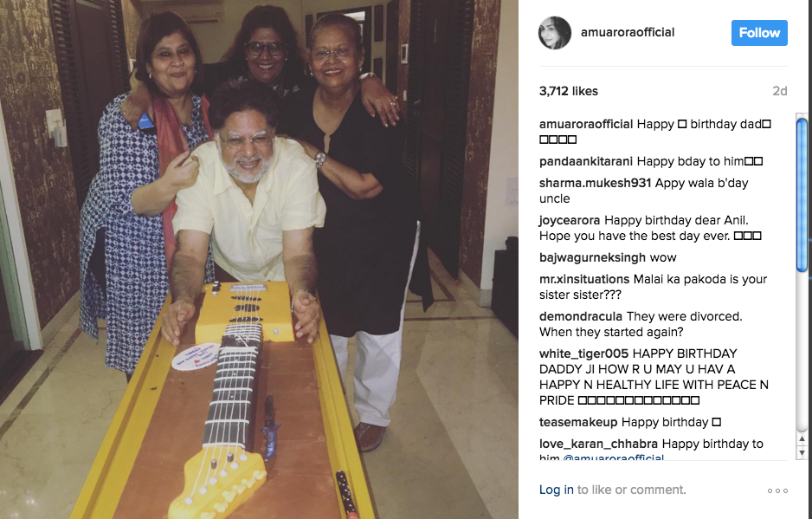The height and width of the screenshot is (519, 812).
Task: Click the birthday guitar cake photo
Action: coord(259,259)
